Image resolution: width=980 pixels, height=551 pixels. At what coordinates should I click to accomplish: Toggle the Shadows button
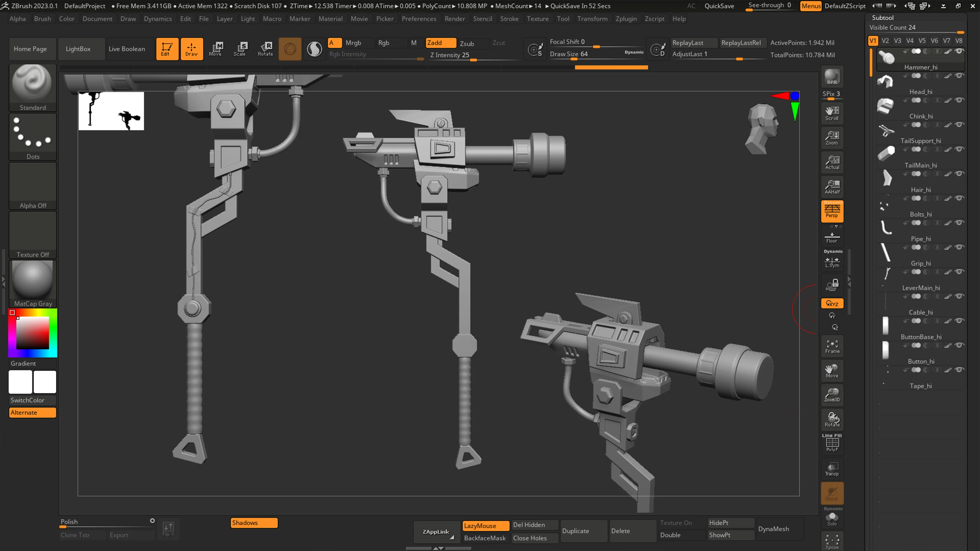click(x=254, y=523)
